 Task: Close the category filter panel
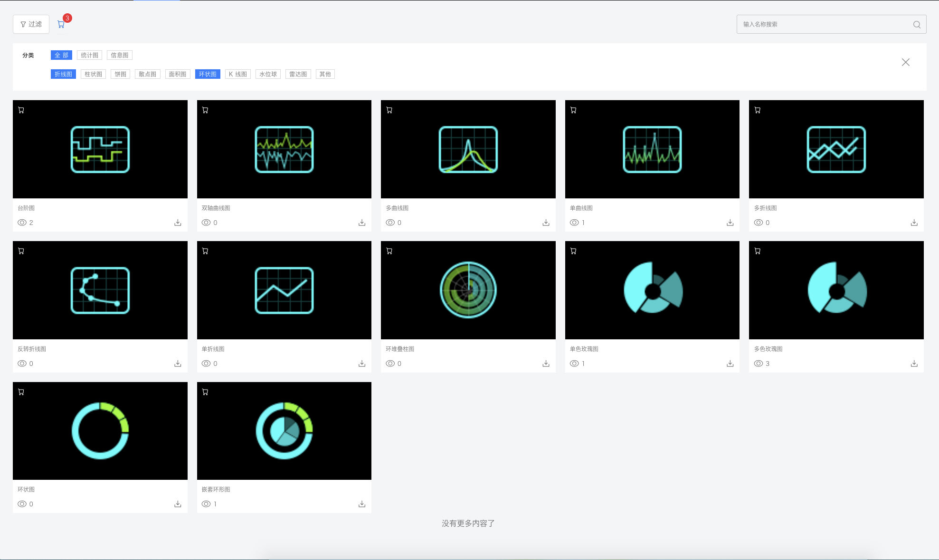pos(905,62)
